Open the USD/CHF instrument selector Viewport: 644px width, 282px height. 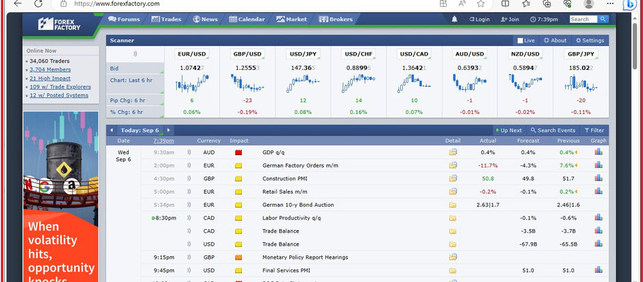358,54
